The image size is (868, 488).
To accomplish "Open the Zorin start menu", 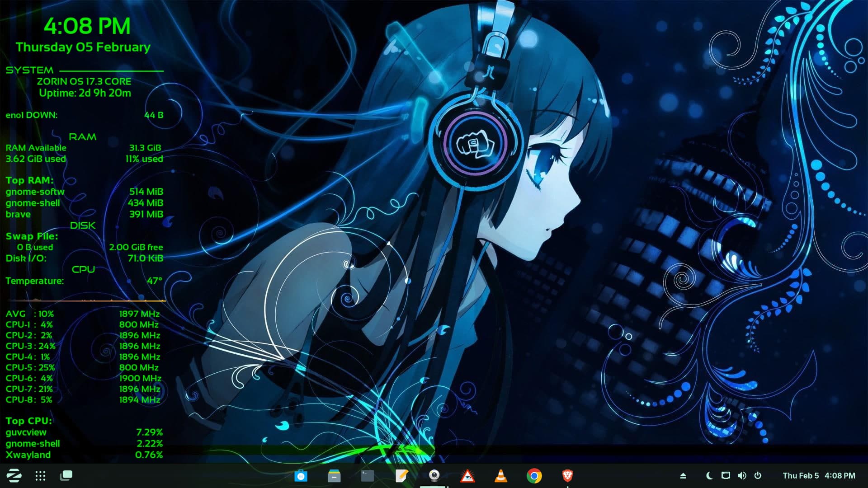I will click(x=14, y=475).
